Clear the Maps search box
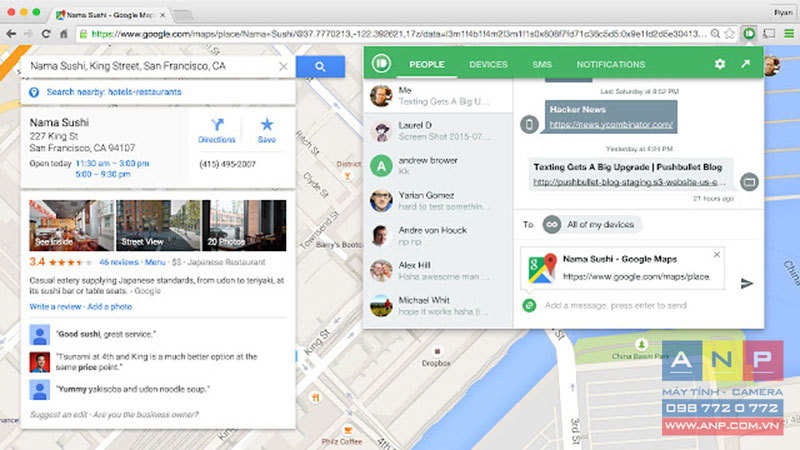 [x=283, y=66]
